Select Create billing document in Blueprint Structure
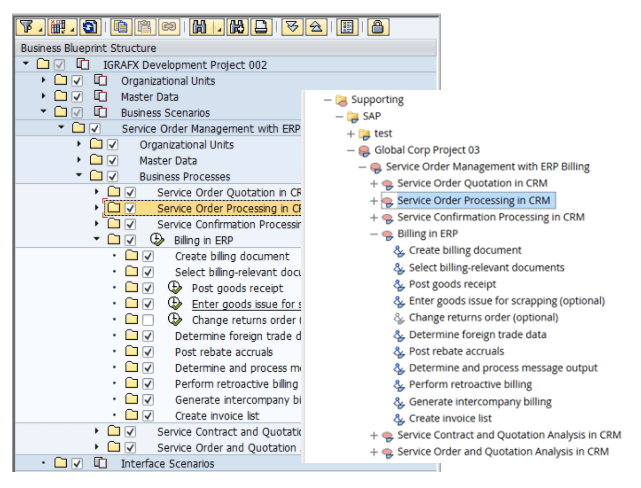The image size is (641, 488). 232,256
